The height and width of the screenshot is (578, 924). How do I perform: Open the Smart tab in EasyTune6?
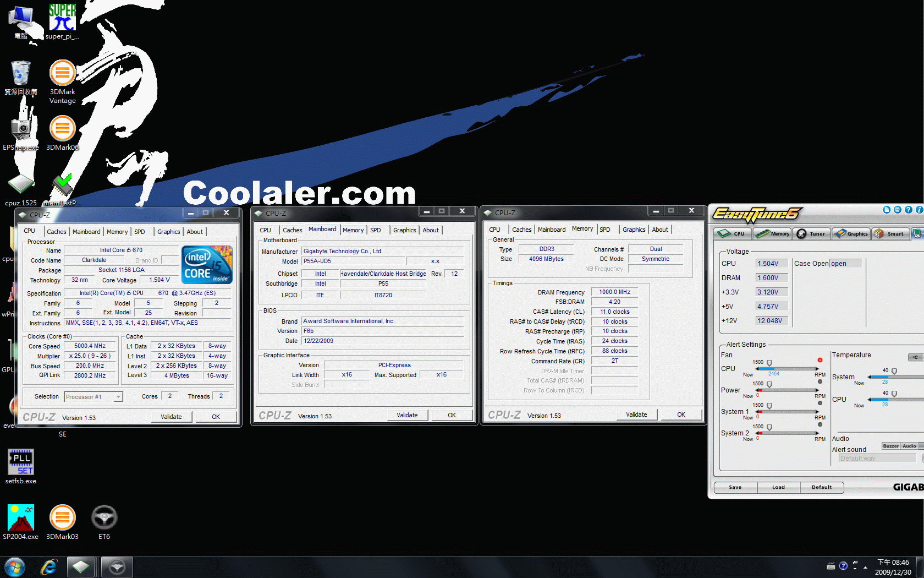pyautogui.click(x=890, y=233)
